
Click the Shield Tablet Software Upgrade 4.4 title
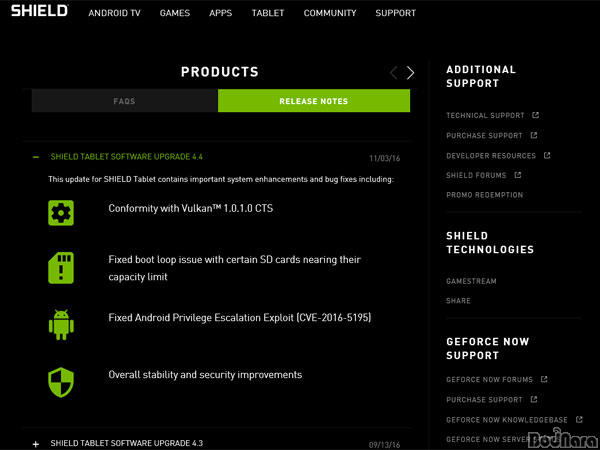click(x=127, y=157)
